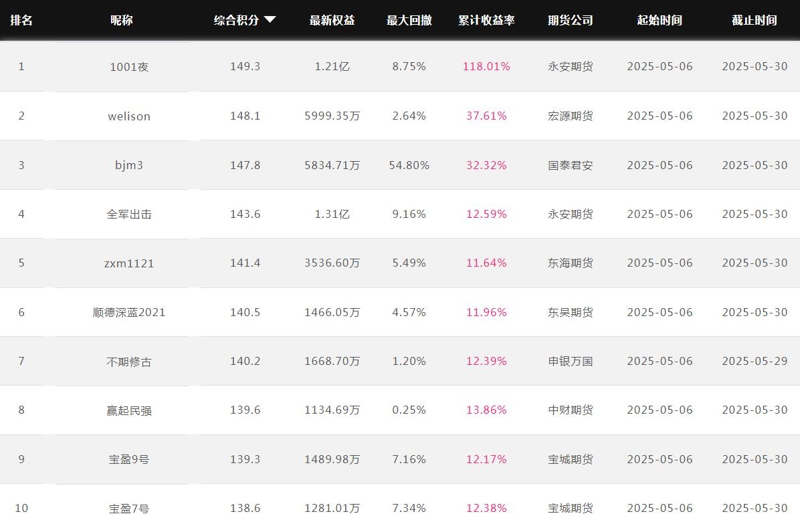Click the score 148.1
800x532 pixels.
[245, 116]
